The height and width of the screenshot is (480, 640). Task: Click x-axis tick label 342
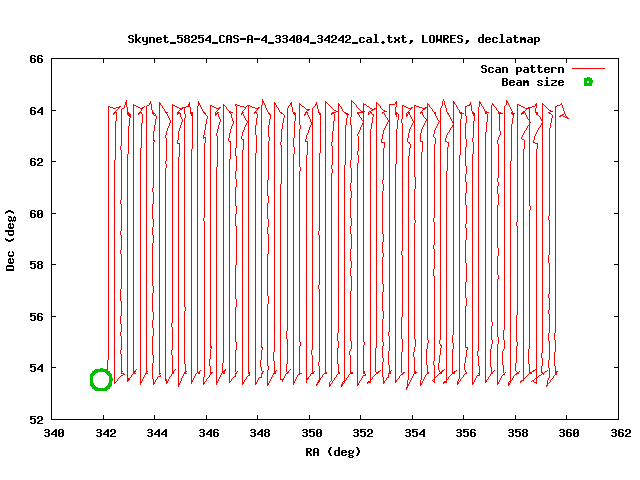[105, 433]
